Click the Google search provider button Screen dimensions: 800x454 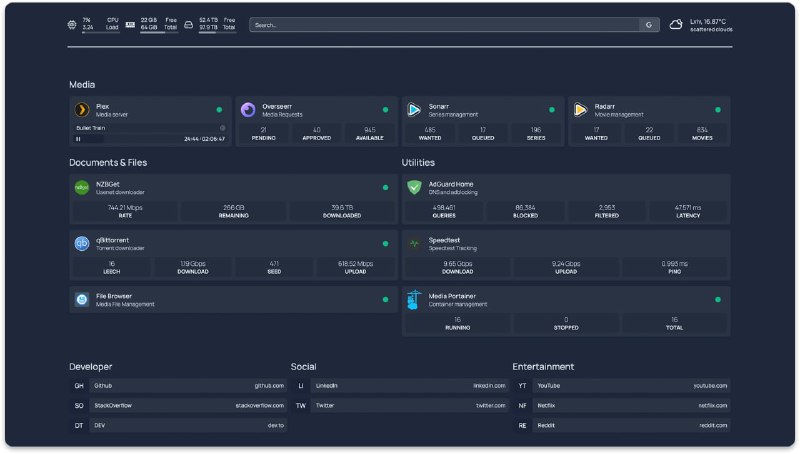[648, 25]
